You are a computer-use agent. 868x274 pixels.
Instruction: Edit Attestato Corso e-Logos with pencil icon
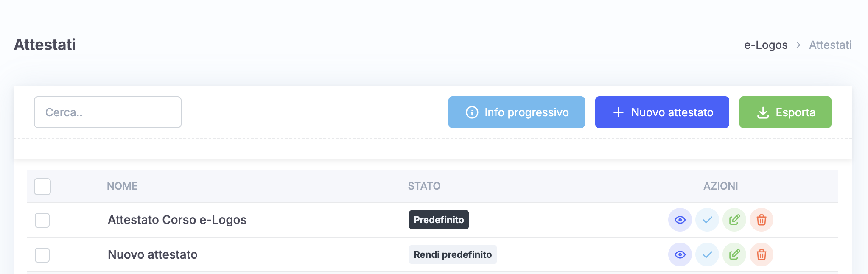[x=734, y=220]
